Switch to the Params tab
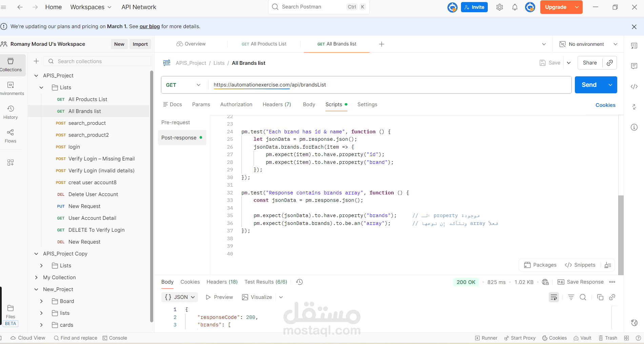Screen dimensions: 644x344 201,104
